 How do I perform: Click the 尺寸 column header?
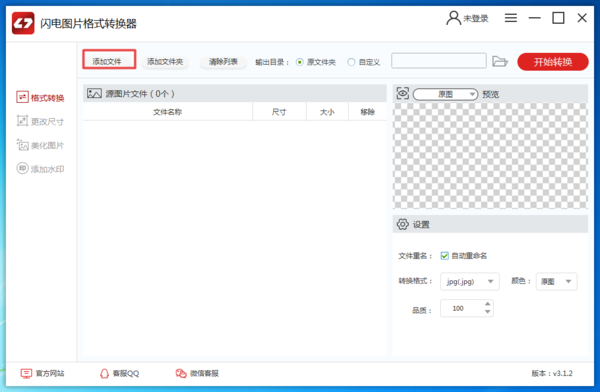click(279, 112)
